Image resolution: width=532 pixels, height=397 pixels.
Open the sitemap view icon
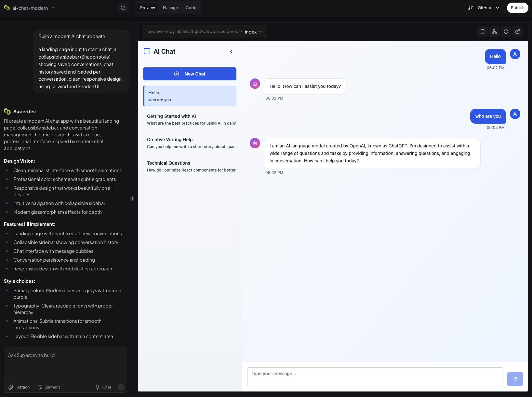point(494,32)
